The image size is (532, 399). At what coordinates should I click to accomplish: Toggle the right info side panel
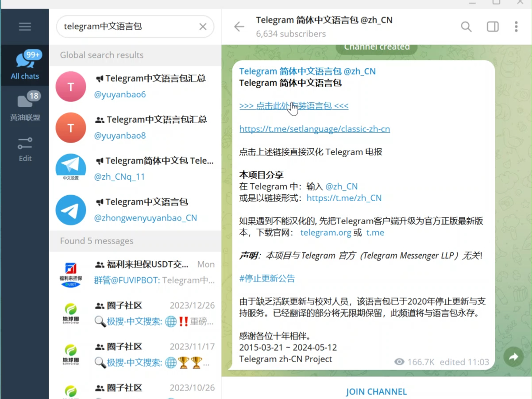[x=493, y=27]
